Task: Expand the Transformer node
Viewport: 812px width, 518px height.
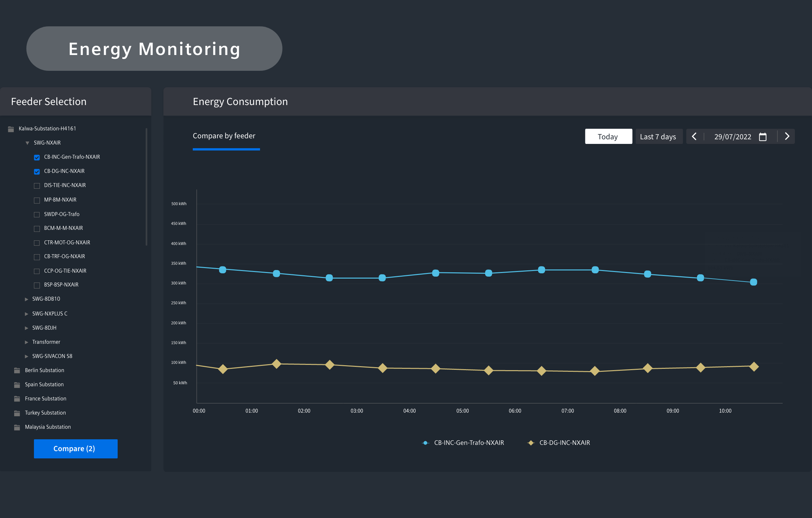Action: (x=26, y=342)
